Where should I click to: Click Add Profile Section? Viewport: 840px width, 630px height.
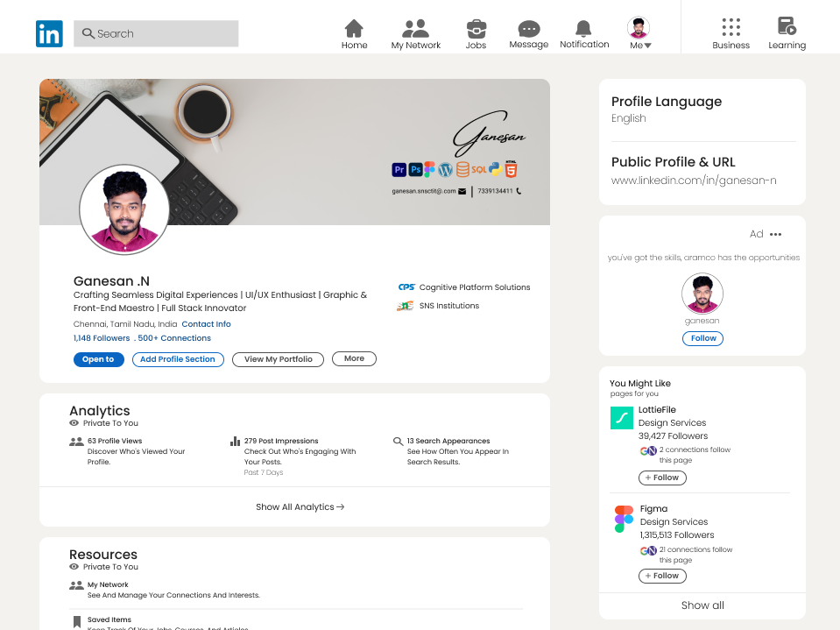pos(178,359)
